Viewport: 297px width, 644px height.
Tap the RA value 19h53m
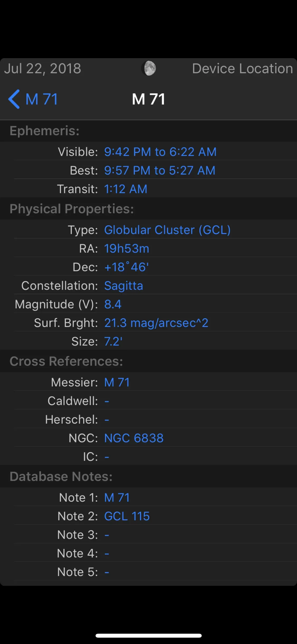point(126,249)
